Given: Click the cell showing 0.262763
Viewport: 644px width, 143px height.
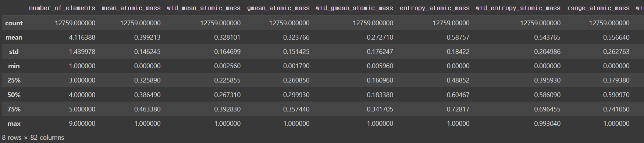Looking at the screenshot, I should click(x=616, y=52).
